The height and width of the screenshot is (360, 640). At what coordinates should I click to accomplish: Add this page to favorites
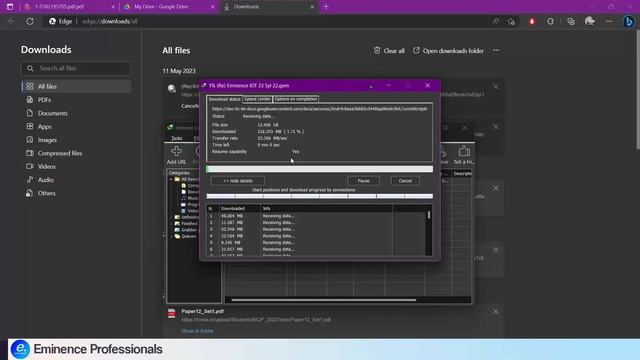coord(511,21)
